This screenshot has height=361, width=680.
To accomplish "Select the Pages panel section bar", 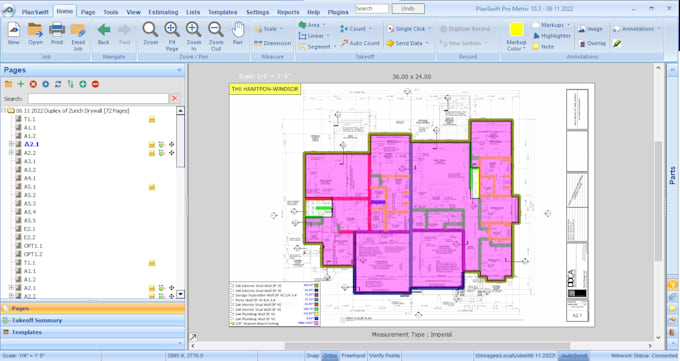I will (93, 308).
